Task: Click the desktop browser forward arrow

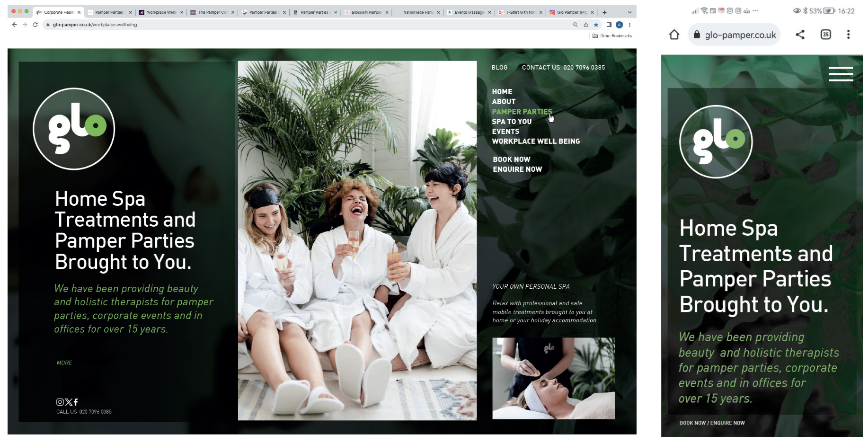Action: [25, 25]
